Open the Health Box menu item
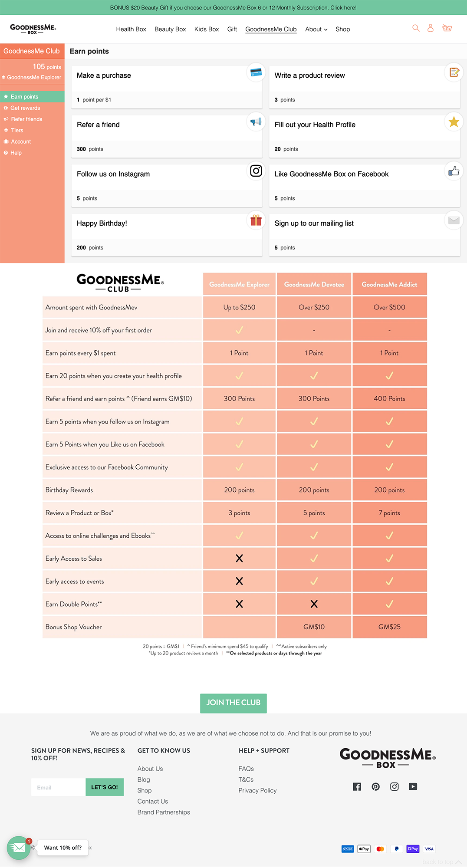This screenshot has width=467, height=868. [131, 29]
